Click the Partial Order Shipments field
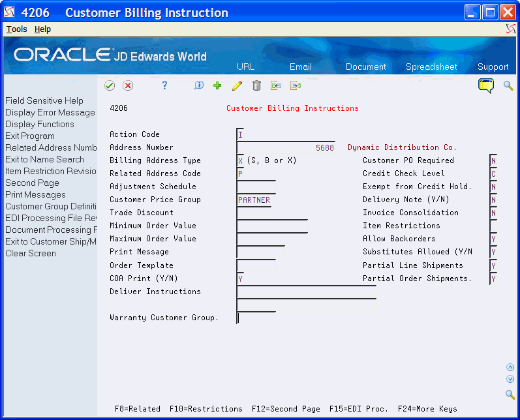This screenshot has width=520, height=420. tap(493, 278)
